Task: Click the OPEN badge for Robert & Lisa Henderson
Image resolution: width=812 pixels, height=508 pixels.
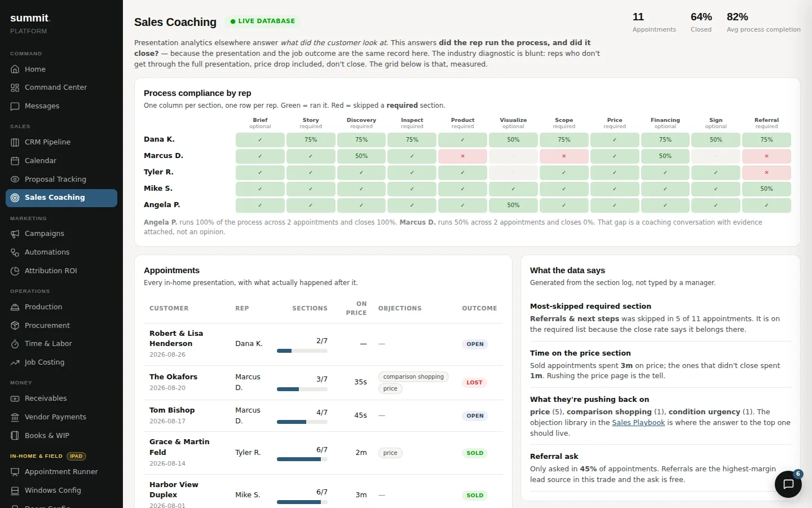Action: pyautogui.click(x=475, y=344)
